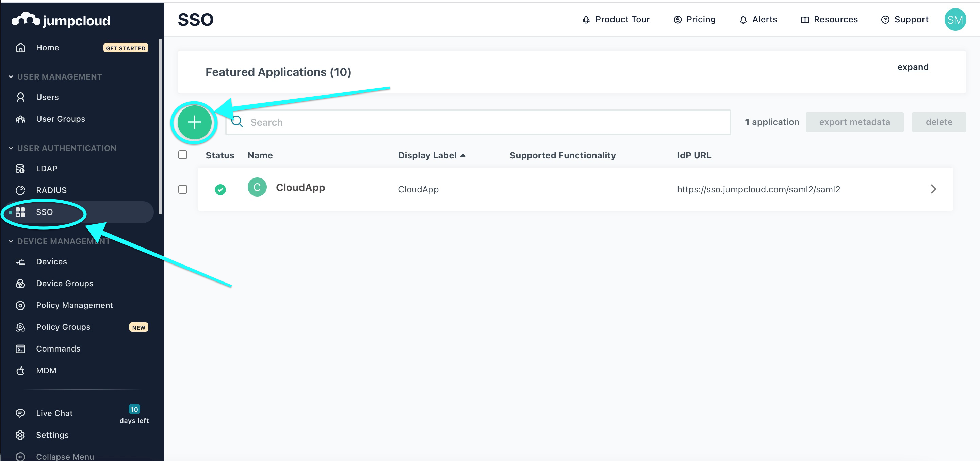Open Alerts in top navigation
The image size is (980, 461).
tap(765, 19)
